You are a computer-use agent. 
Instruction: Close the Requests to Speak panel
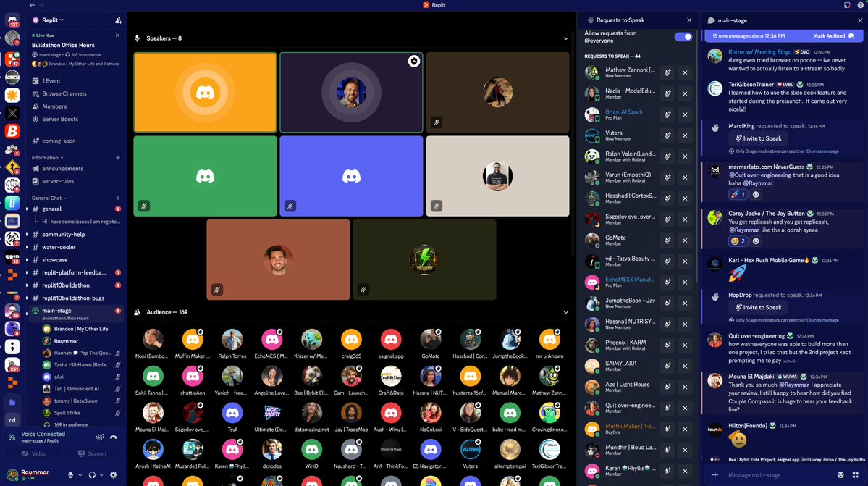pyautogui.click(x=689, y=20)
